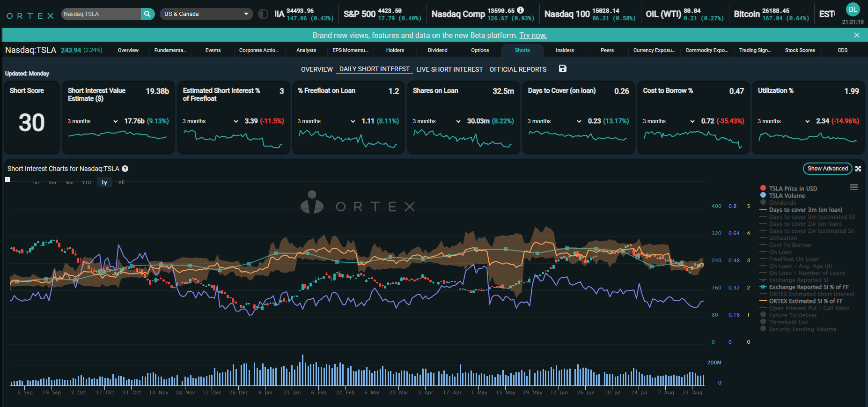Viewport: 868px width, 407px height.
Task: Open the Short Interest Charts help icon
Action: click(125, 169)
